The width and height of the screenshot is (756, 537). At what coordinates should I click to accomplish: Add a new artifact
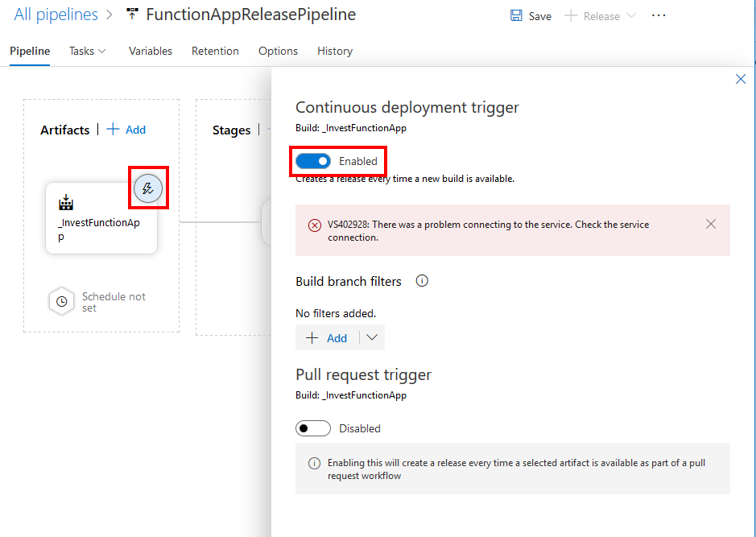(126, 130)
